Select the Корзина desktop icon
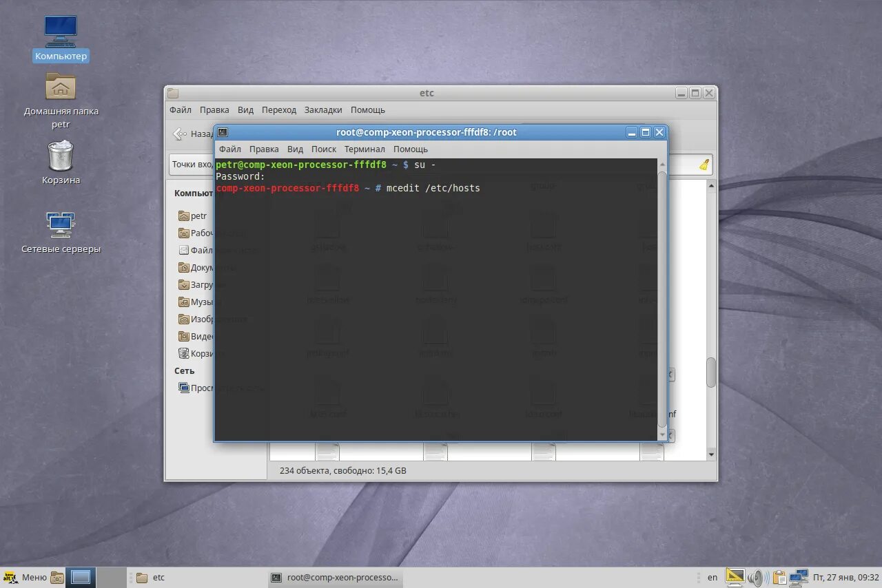This screenshot has height=588, width=882. click(61, 162)
